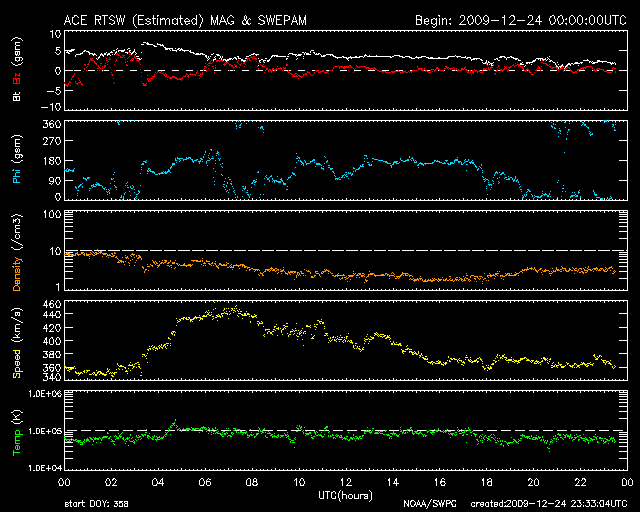Image resolution: width=640 pixels, height=512 pixels.
Task: Click the '04' hour tick label
Action: point(158,482)
